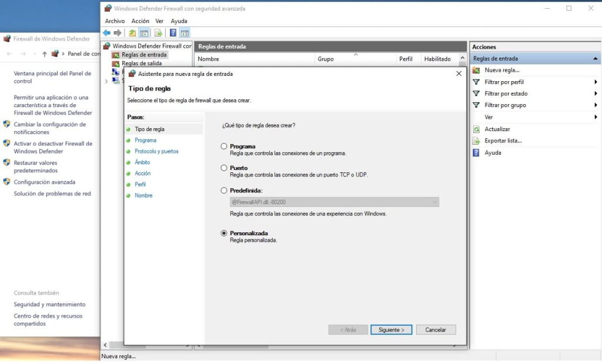The width and height of the screenshot is (602, 364).
Task: Open the Predefinida FirewallAPI dropdown list
Action: point(434,202)
